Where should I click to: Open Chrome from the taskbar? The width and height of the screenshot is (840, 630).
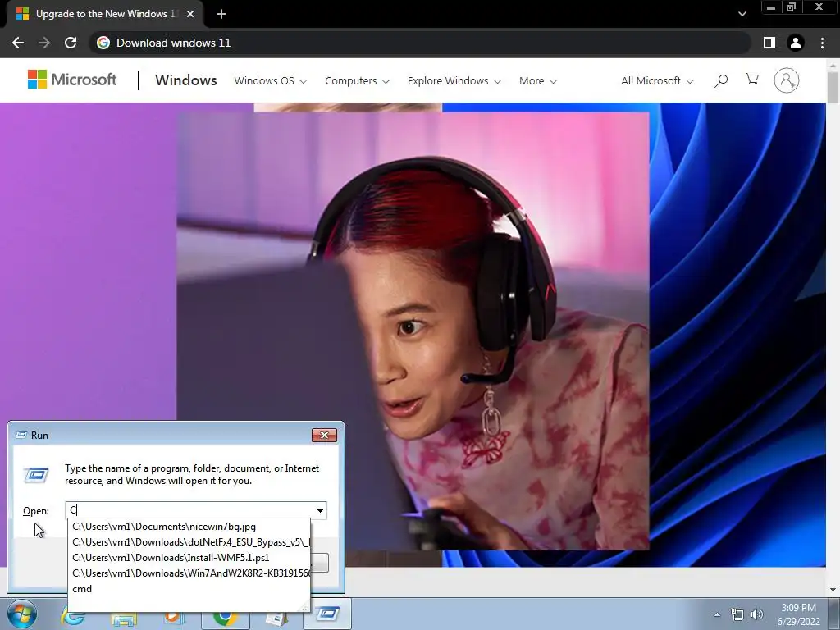click(x=225, y=615)
